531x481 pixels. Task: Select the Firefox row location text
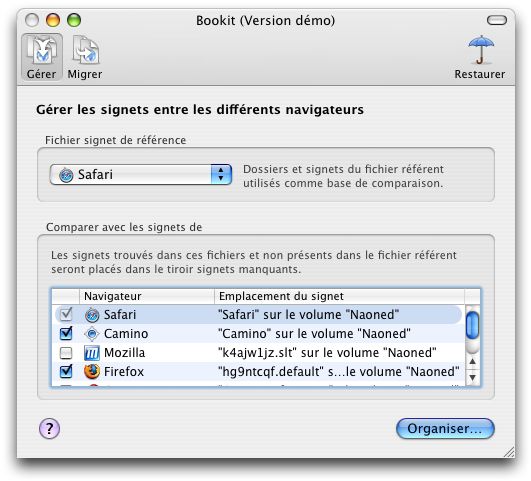339,372
